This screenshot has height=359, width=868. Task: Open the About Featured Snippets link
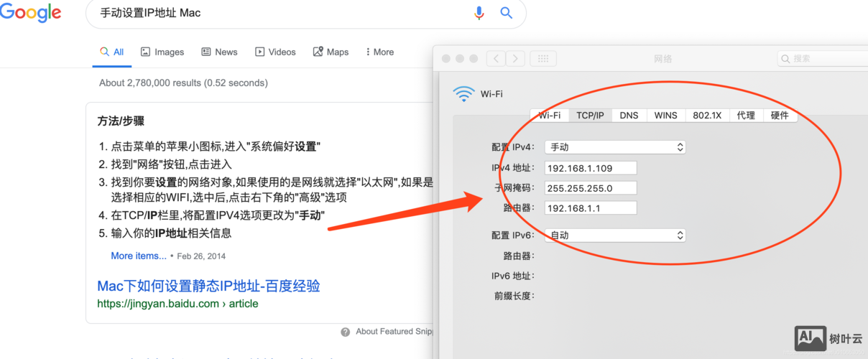[394, 332]
